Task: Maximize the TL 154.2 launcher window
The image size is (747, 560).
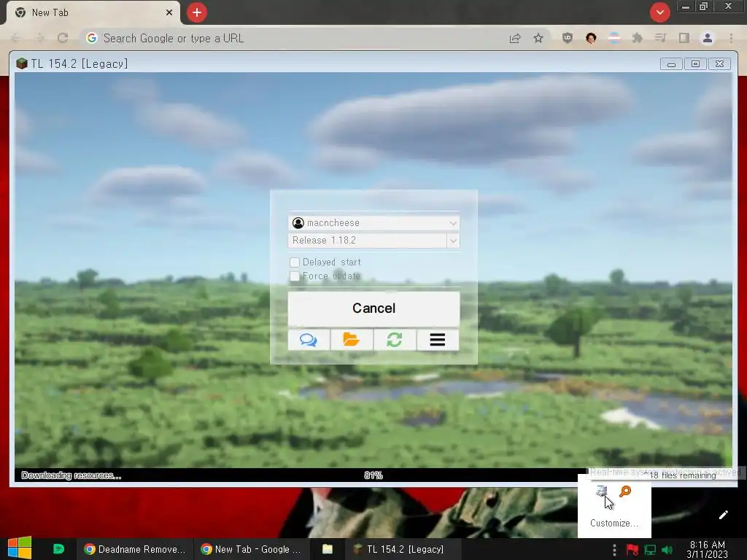Action: pyautogui.click(x=695, y=64)
